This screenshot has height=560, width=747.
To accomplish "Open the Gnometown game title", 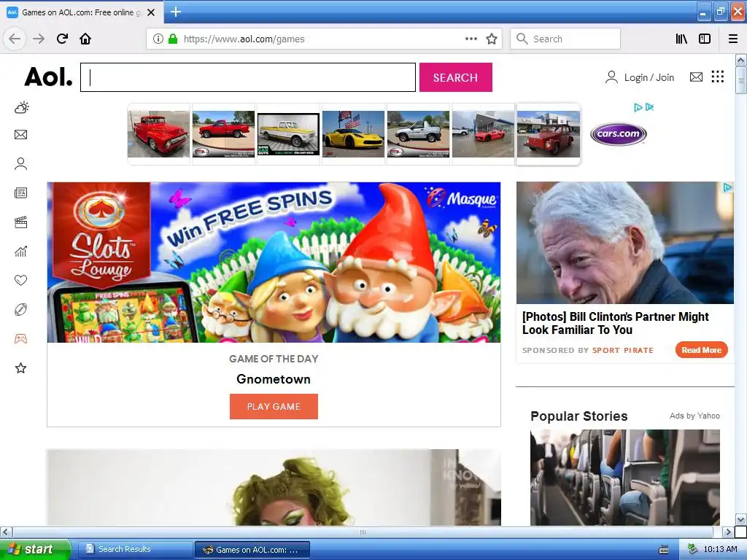I will pos(274,379).
